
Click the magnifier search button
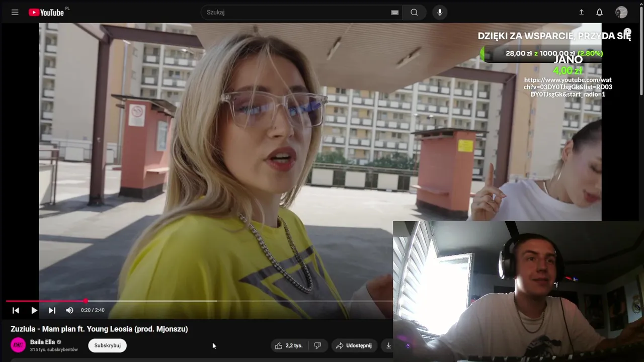[414, 13]
